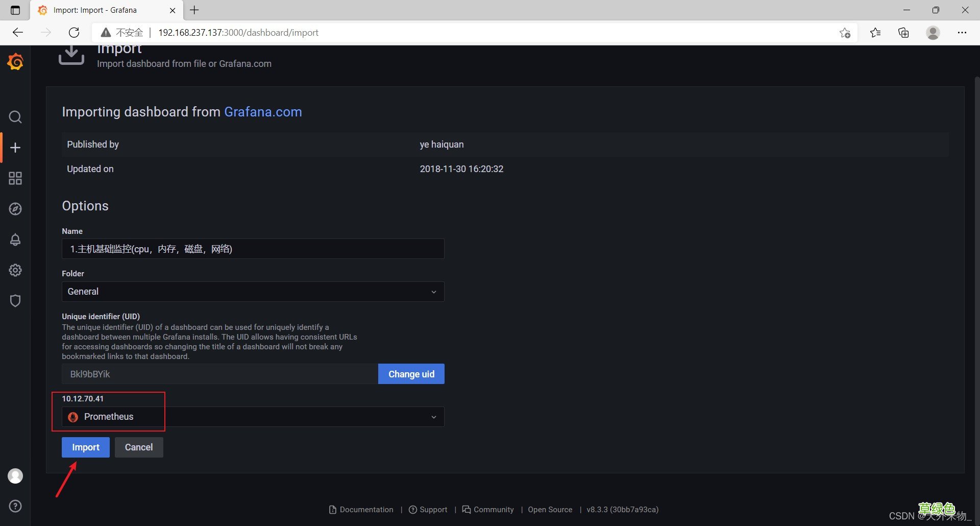This screenshot has width=980, height=526.
Task: Open the Configuration gear icon
Action: pyautogui.click(x=15, y=270)
